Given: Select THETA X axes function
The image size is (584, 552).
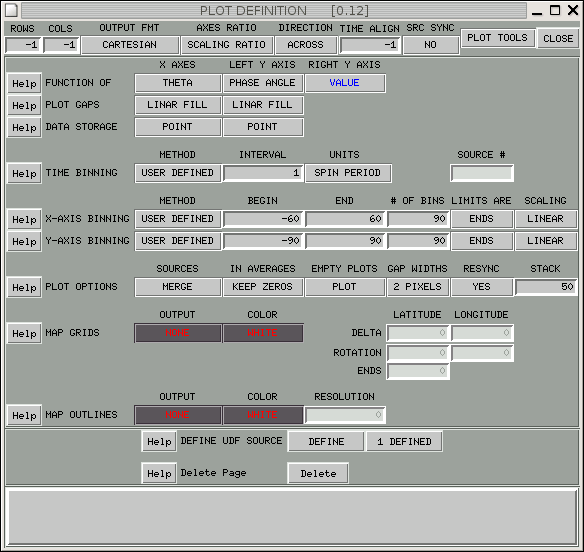Looking at the screenshot, I should [178, 83].
